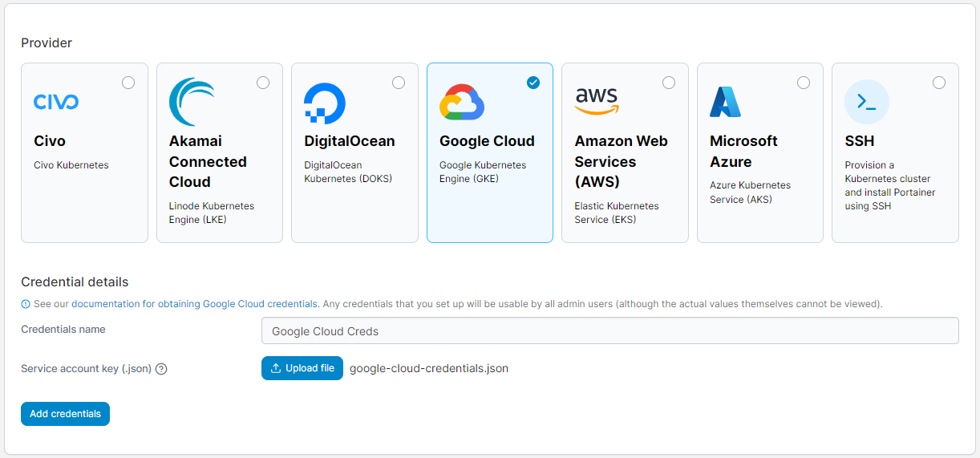The image size is (980, 458).
Task: Select the Akamai Connected Cloud radio button
Action: tap(263, 83)
